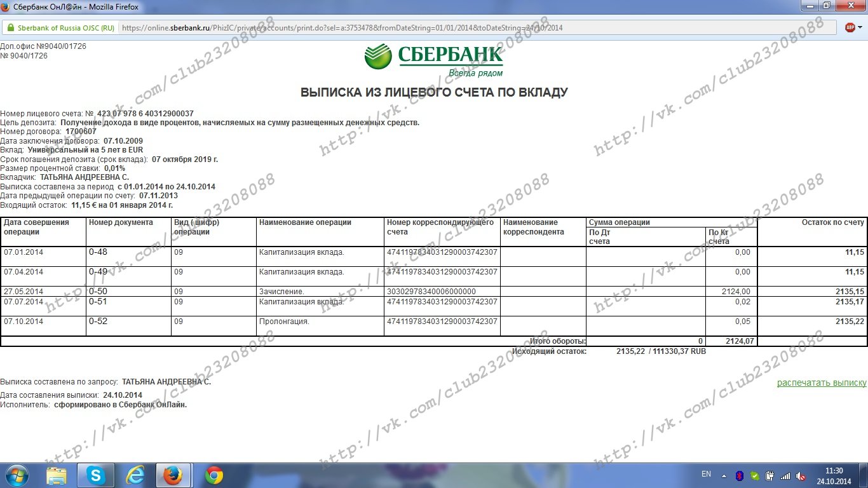This screenshot has width=868, height=488.
Task: Click the outgoing balance 111330,37 RUB
Action: point(679,351)
